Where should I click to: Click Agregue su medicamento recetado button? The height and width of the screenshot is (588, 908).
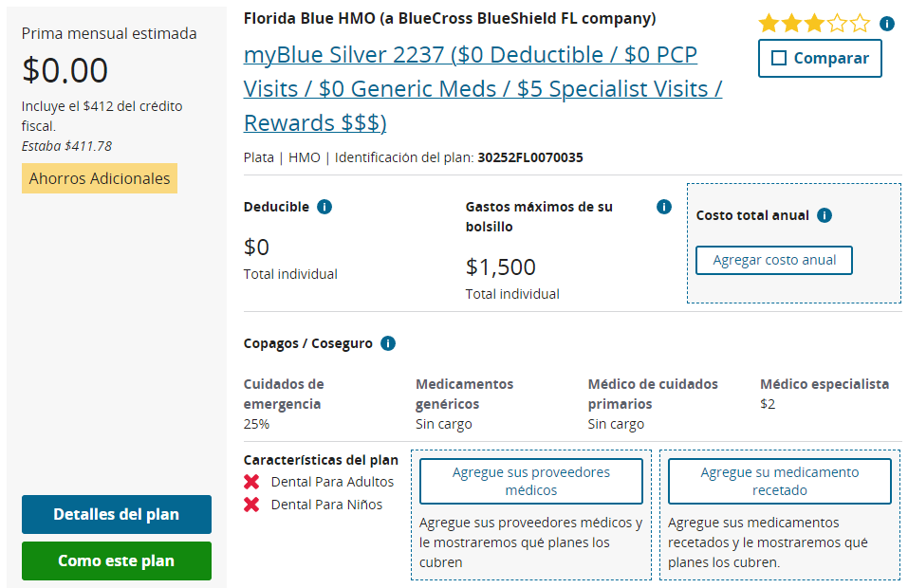[780, 481]
